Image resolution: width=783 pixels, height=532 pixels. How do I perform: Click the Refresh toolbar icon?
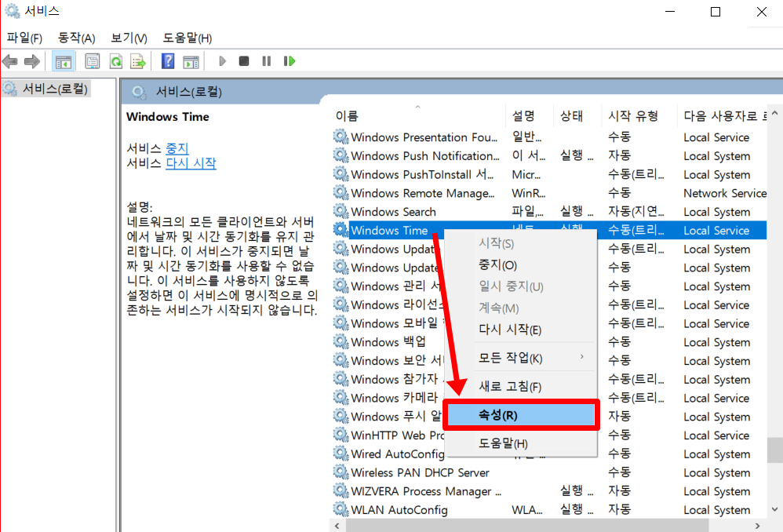[x=116, y=61]
